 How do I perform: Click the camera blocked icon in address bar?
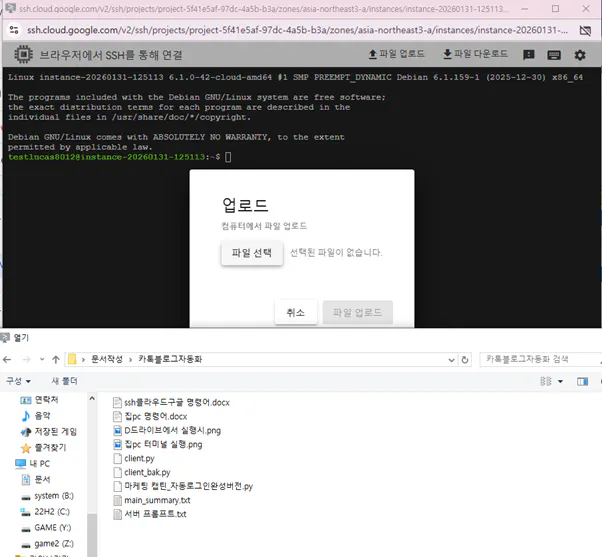[x=585, y=30]
